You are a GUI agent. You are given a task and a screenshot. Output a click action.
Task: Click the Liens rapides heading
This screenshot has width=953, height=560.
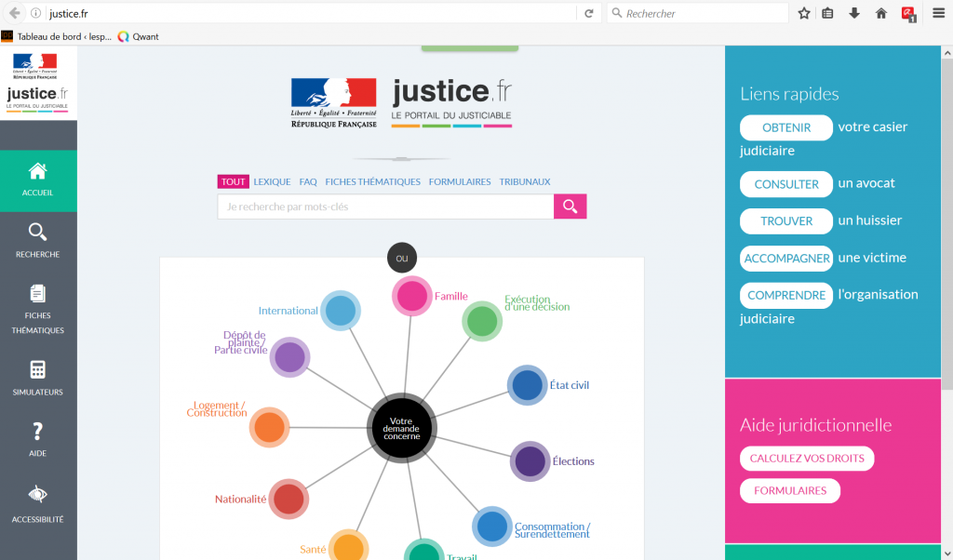pos(789,94)
